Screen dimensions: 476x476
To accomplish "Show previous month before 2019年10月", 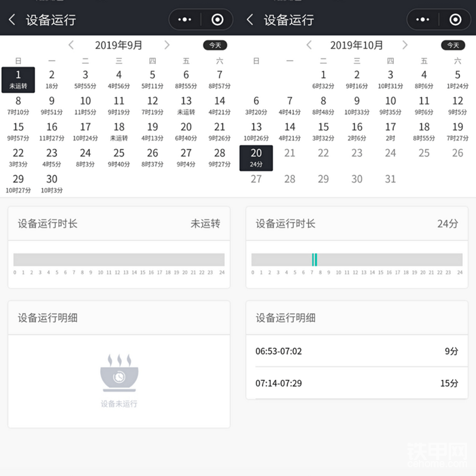I will pos(309,45).
